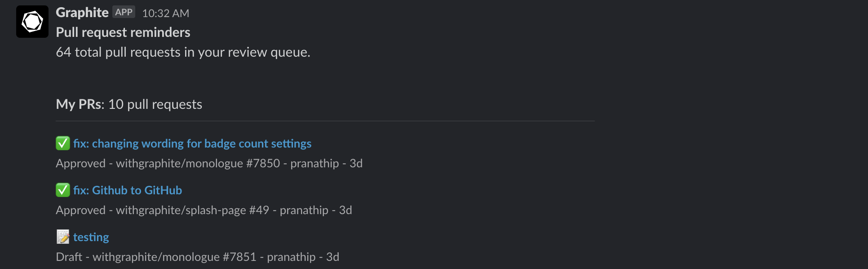Open the 10:32 AM message timestamp
This screenshot has width=868, height=269.
click(x=166, y=13)
